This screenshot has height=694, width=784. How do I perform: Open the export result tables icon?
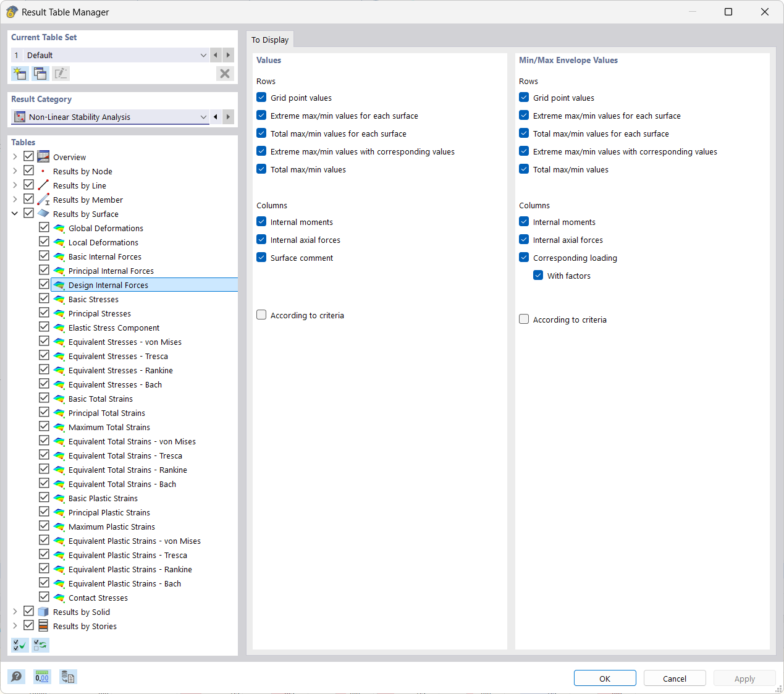[x=68, y=677]
